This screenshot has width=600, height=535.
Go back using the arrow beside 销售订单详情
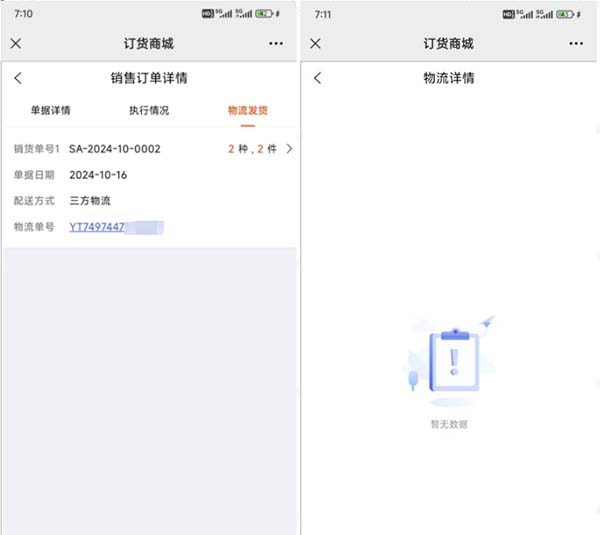tap(18, 78)
